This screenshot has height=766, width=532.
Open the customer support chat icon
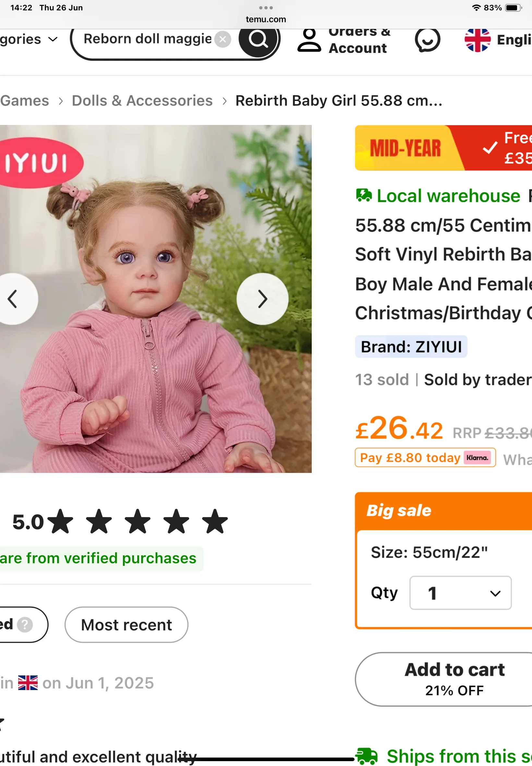(x=427, y=40)
